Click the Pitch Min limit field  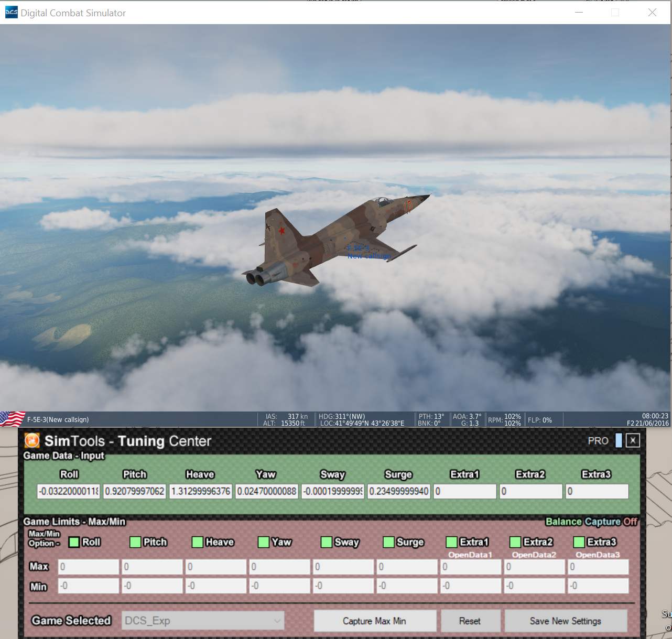[153, 586]
